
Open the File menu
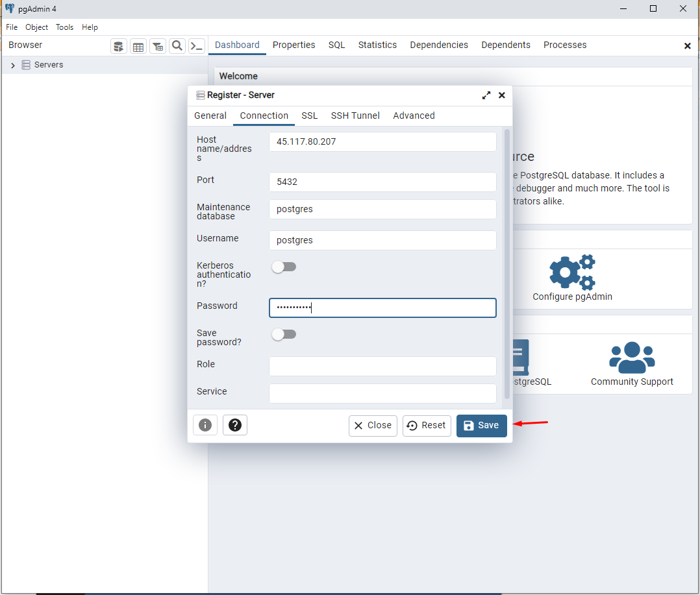point(12,27)
